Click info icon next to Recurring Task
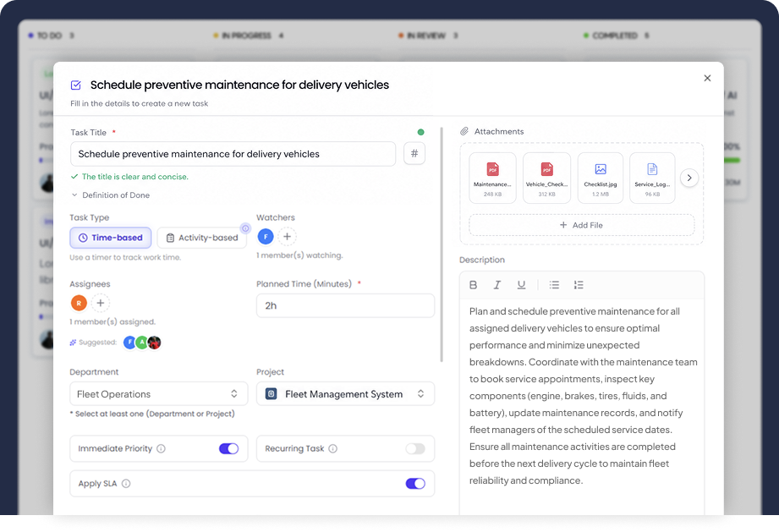The height and width of the screenshot is (532, 779). coord(333,448)
